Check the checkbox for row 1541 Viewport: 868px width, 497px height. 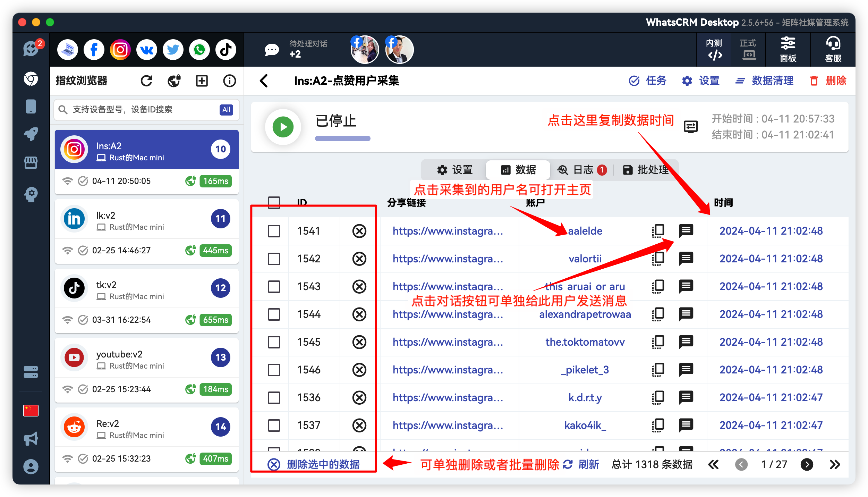click(x=274, y=231)
